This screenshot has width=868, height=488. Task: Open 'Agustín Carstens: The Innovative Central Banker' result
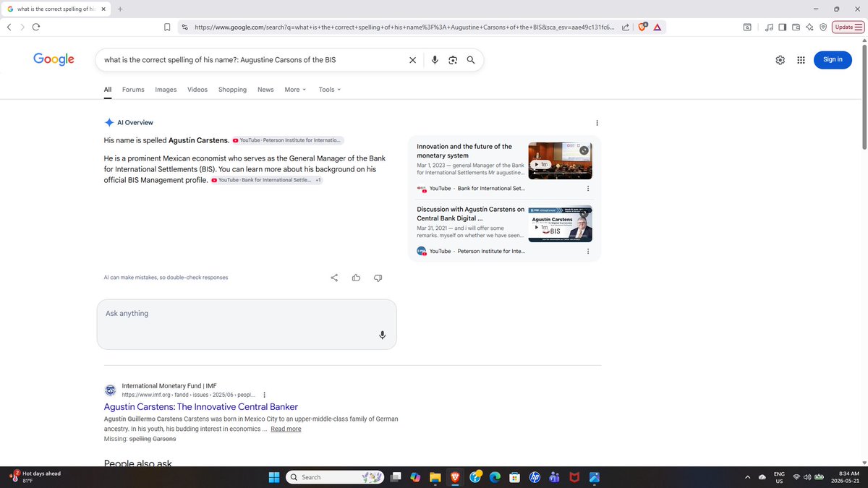(201, 407)
